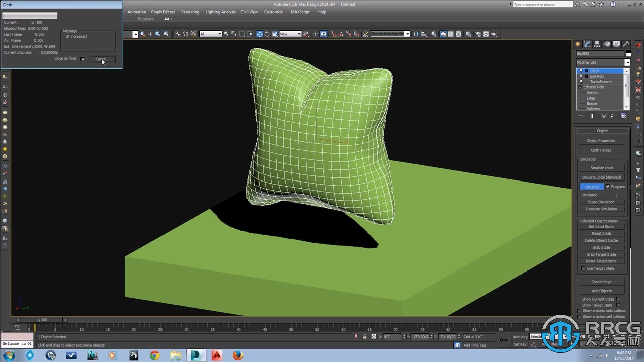
Task: Open the Modifier List dropdown
Action: [627, 62]
